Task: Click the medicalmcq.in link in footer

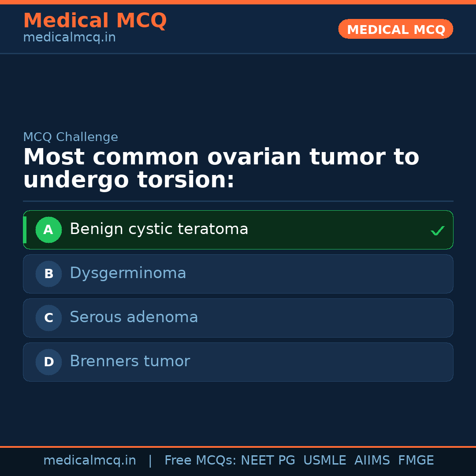Action: [89, 461]
